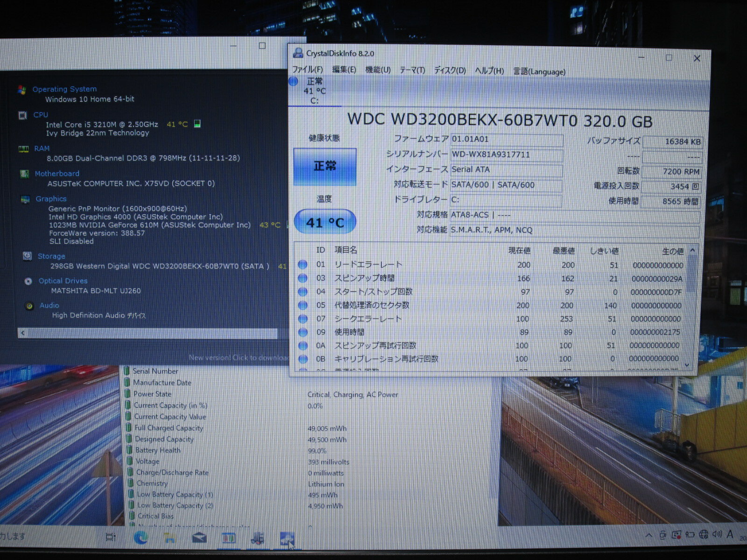Select the status circle beside 代替処理済のセクタ数
Viewport: 747px width, 560px height.
tap(303, 305)
